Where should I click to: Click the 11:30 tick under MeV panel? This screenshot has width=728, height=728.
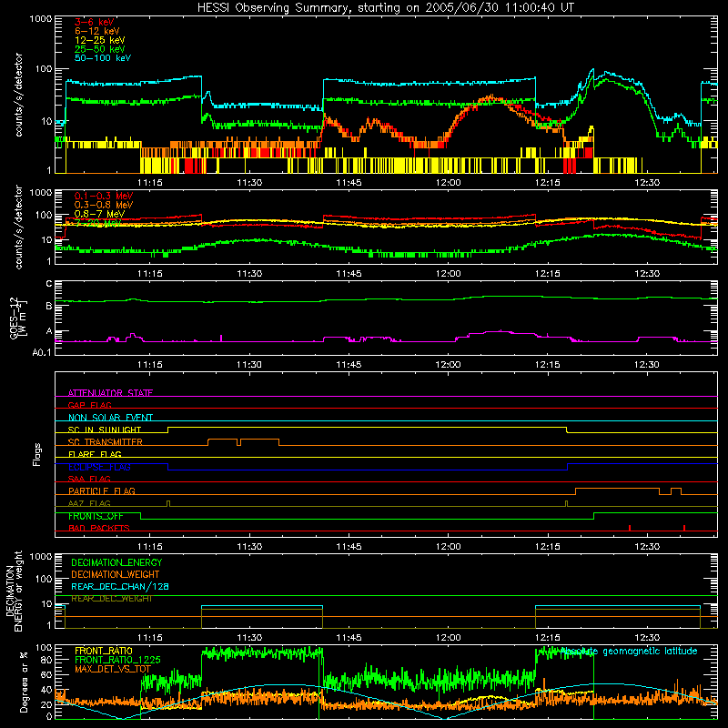[x=249, y=274]
